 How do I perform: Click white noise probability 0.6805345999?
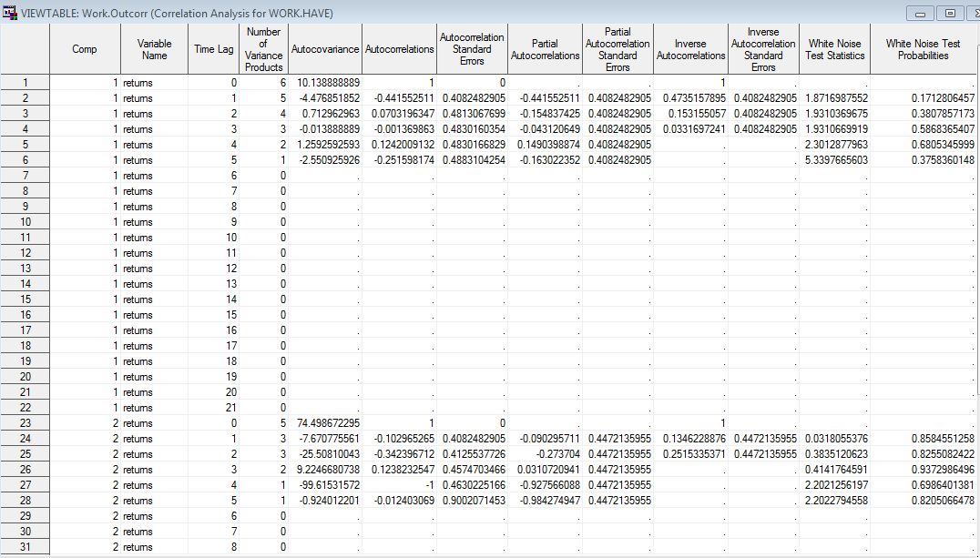pos(924,145)
